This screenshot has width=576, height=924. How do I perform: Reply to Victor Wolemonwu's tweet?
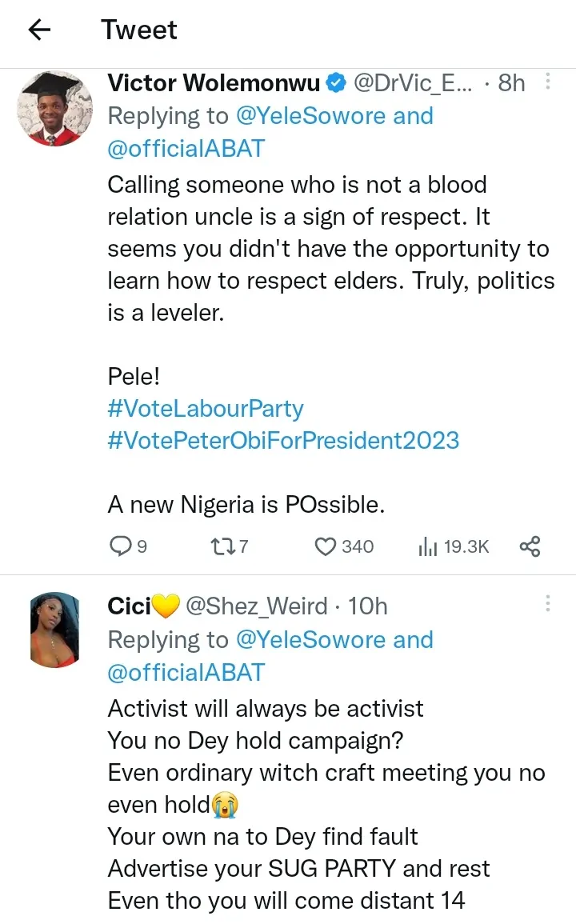click(120, 546)
